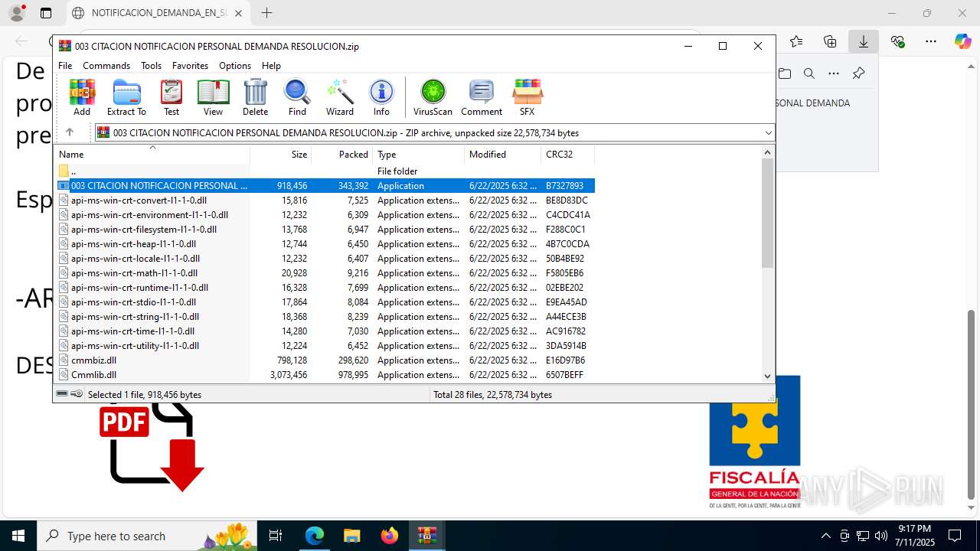The height and width of the screenshot is (551, 980).
Task: Start VirusScan on the archive
Action: point(433,97)
